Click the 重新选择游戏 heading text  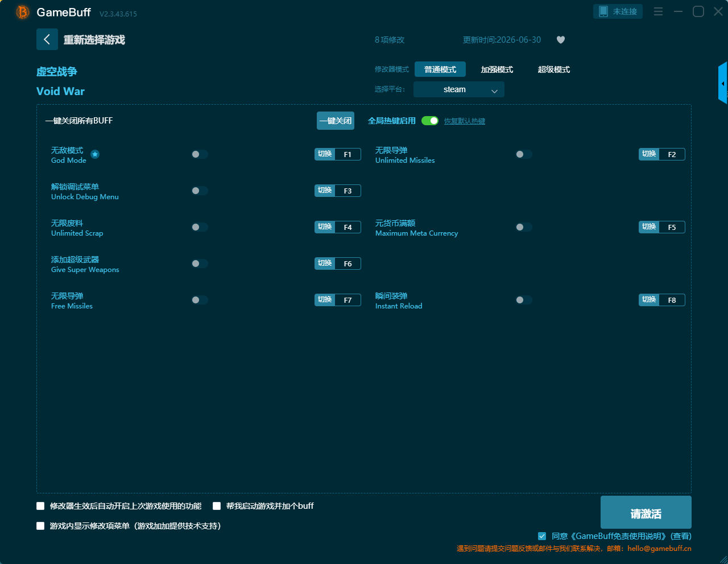(94, 40)
